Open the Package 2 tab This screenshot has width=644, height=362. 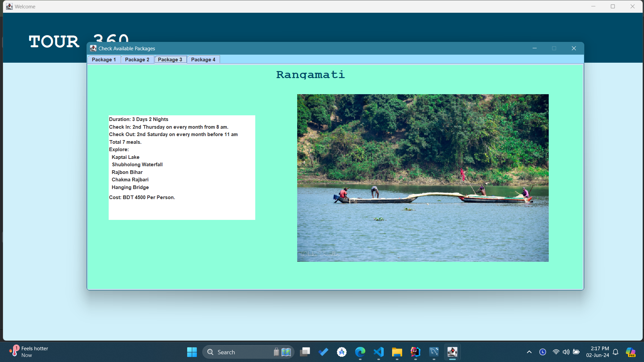coord(137,60)
